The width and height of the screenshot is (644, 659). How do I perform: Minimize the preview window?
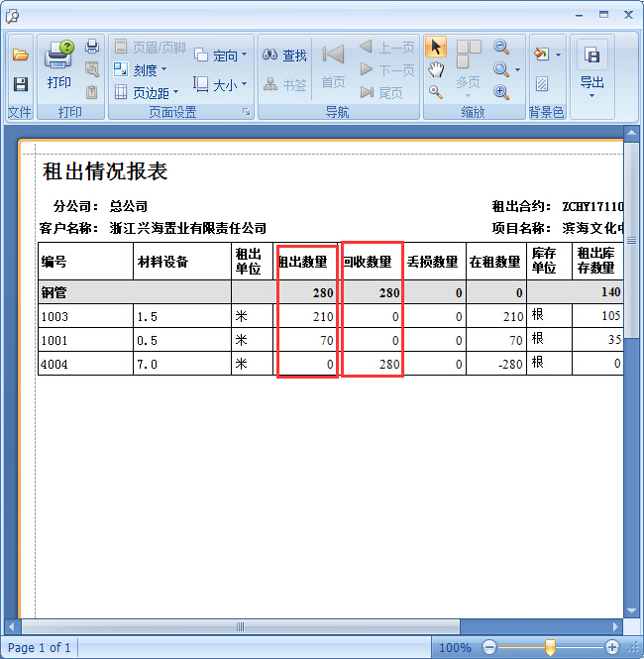click(580, 16)
